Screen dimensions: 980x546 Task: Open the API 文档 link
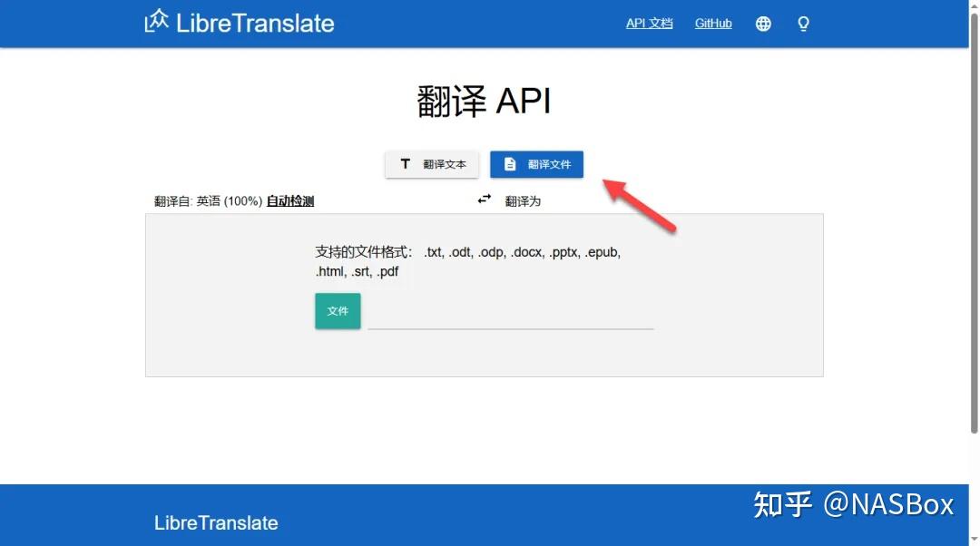tap(649, 24)
